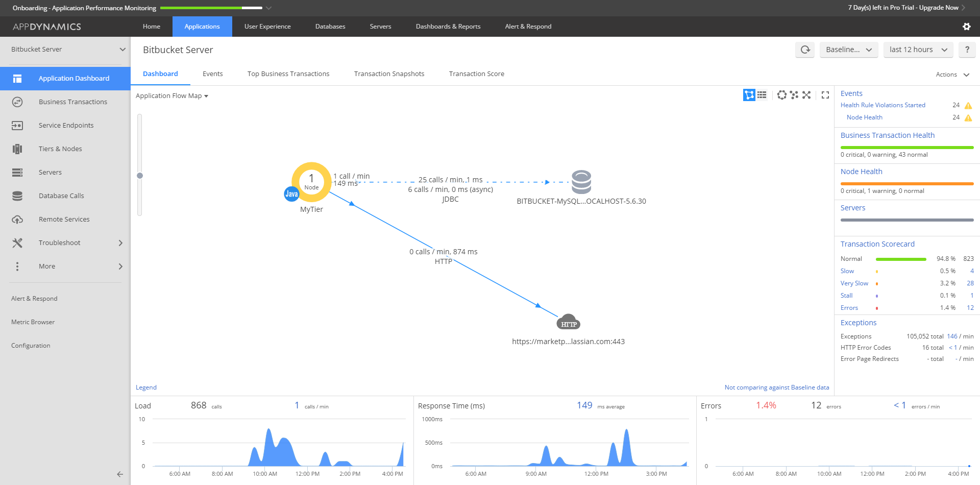Viewport: 980px width, 485px height.
Task: Open Servers in left sidebar
Action: (65, 173)
